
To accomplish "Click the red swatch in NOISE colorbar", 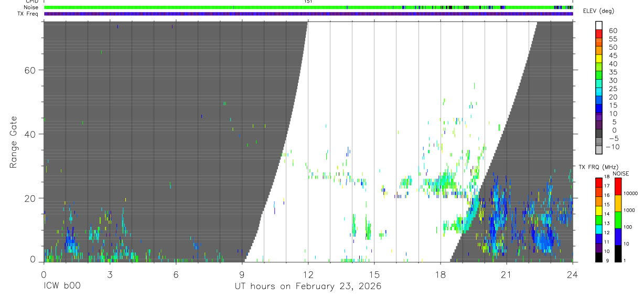I will pyautogui.click(x=618, y=186).
